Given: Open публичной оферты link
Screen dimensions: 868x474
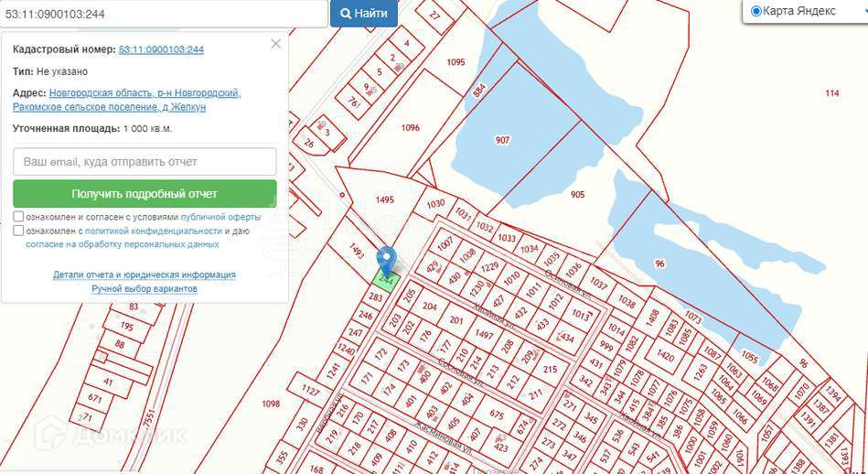Looking at the screenshot, I should coord(220,217).
